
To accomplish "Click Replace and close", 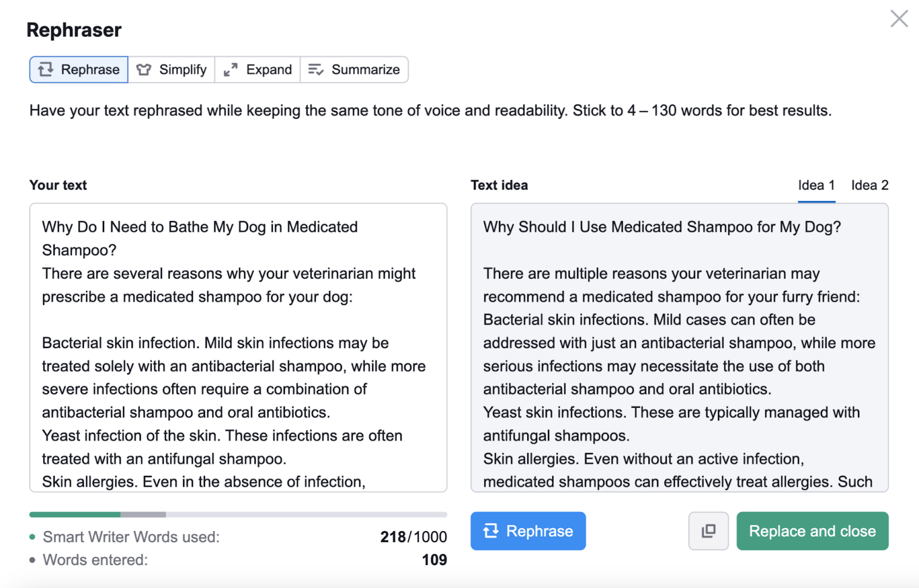I will pos(812,531).
